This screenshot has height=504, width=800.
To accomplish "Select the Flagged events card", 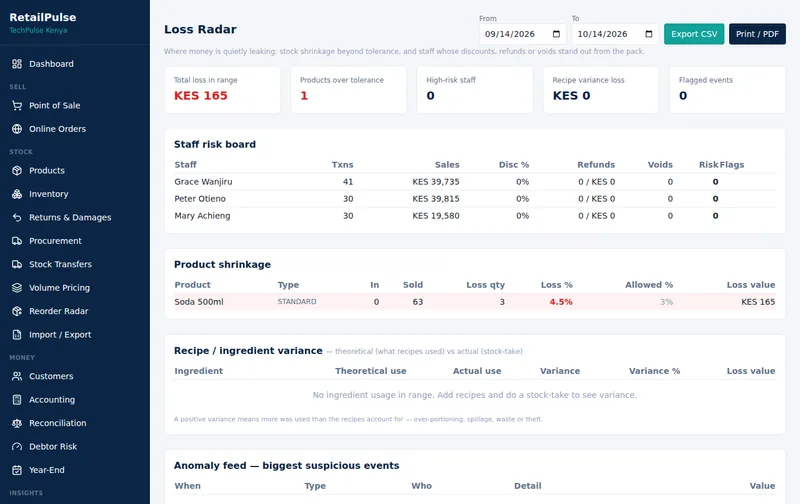I will click(727, 90).
